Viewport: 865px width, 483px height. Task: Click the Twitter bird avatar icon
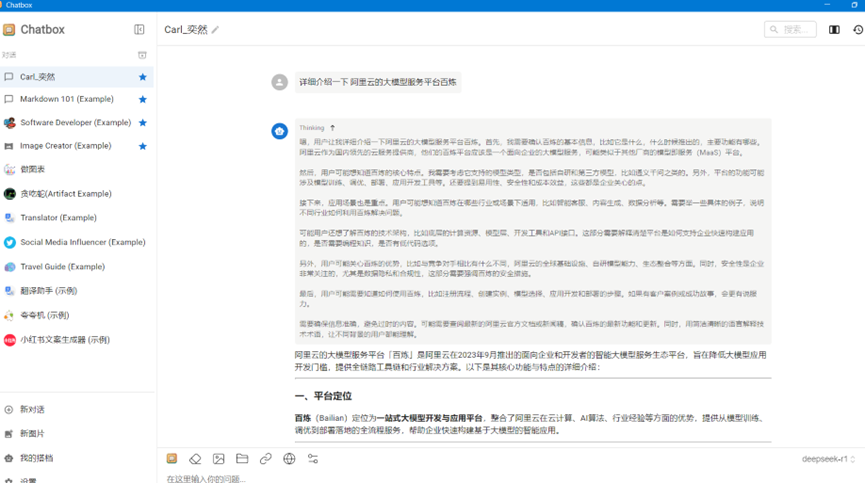tap(9, 242)
